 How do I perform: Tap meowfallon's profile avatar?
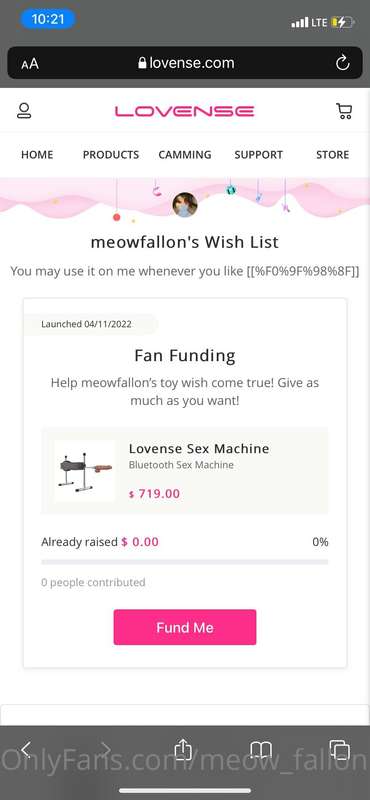185,205
